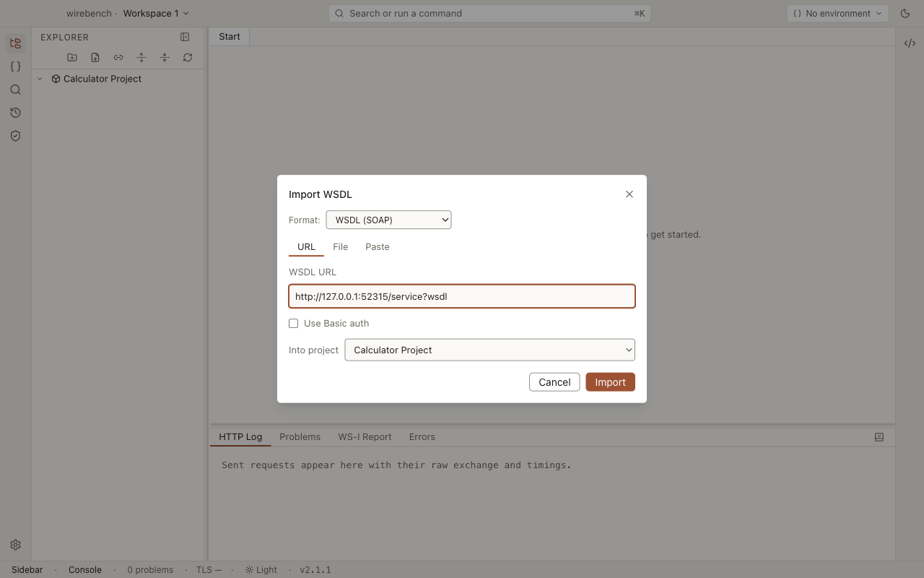The height and width of the screenshot is (578, 924).
Task: Collapse the Explorer sidebar panel icon
Action: pos(185,37)
